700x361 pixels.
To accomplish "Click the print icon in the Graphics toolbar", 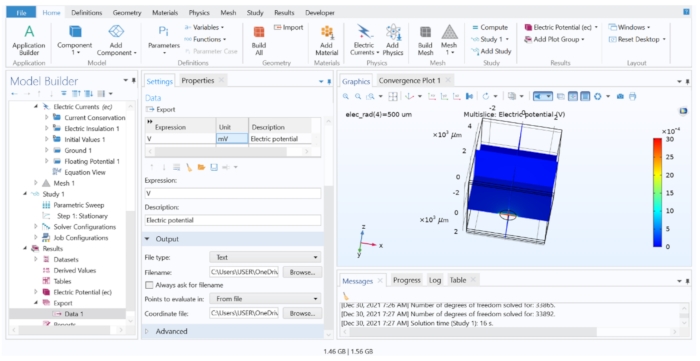I will tap(632, 96).
